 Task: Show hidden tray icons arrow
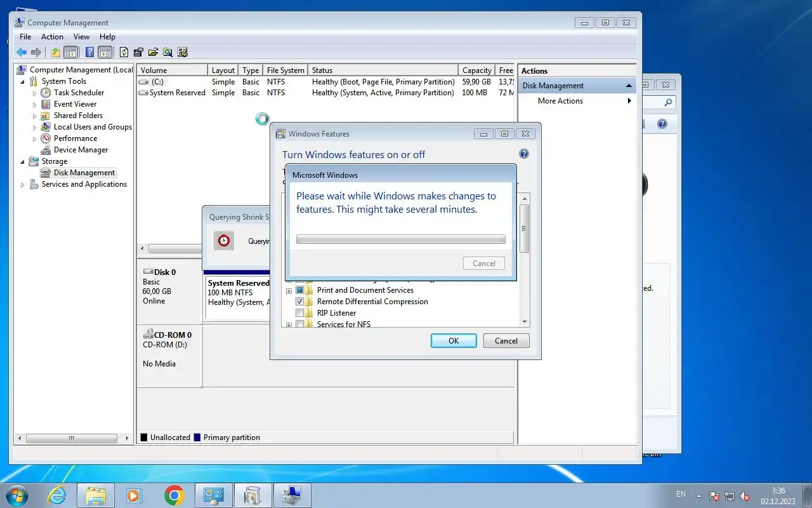click(699, 496)
